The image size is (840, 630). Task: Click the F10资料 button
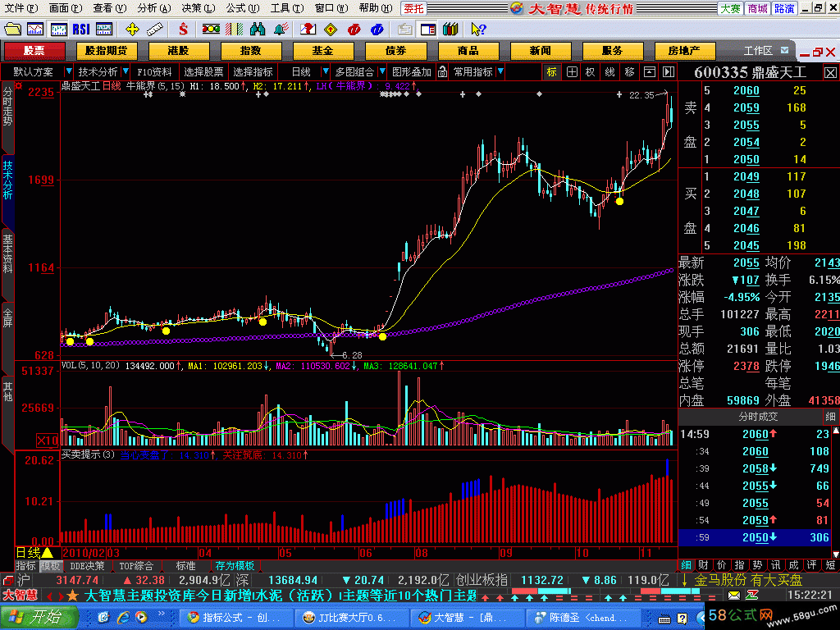point(155,72)
